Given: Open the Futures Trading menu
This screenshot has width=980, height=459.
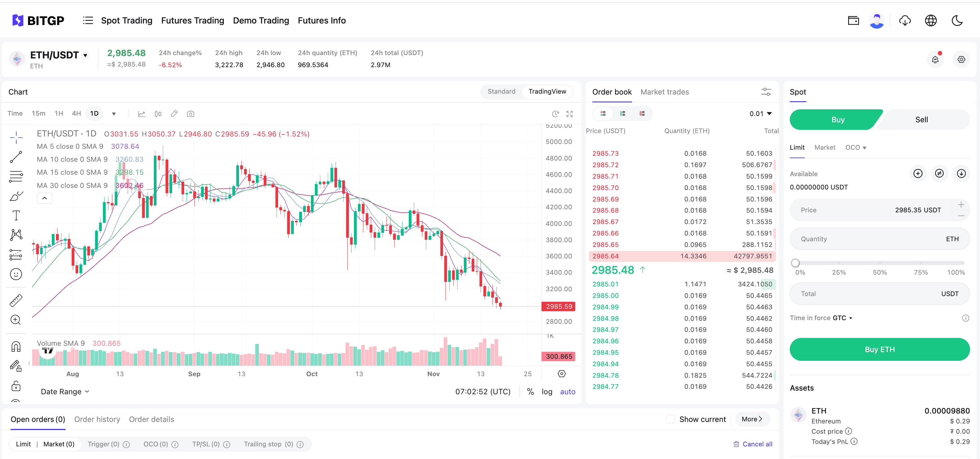Looking at the screenshot, I should click(193, 20).
